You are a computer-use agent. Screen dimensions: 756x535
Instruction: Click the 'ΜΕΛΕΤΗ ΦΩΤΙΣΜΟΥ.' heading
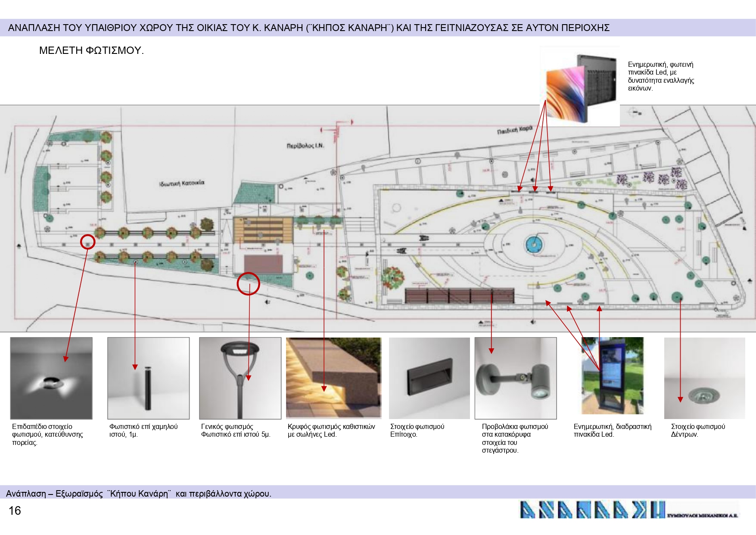pyautogui.click(x=91, y=50)
